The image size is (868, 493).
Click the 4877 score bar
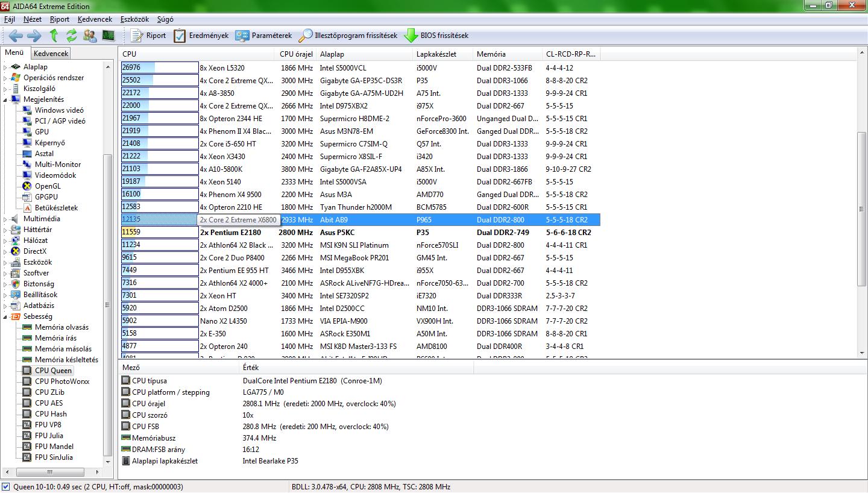[160, 346]
